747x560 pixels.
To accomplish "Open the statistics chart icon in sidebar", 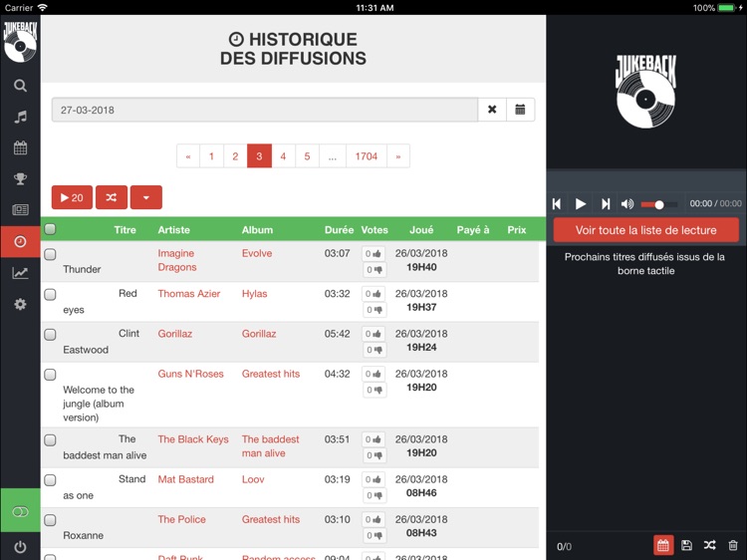I will click(20, 273).
